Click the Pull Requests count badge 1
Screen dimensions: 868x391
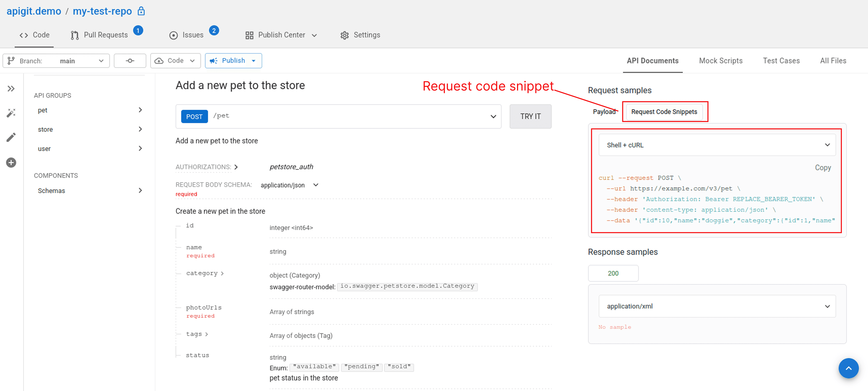click(x=138, y=30)
